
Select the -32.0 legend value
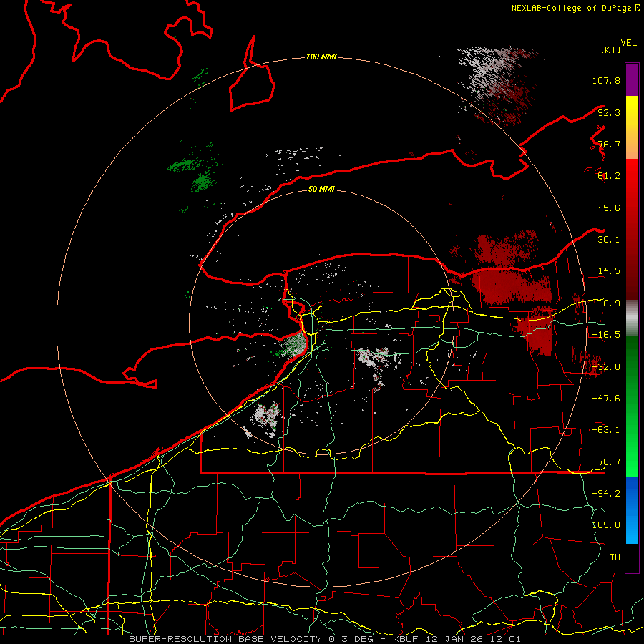(x=606, y=367)
